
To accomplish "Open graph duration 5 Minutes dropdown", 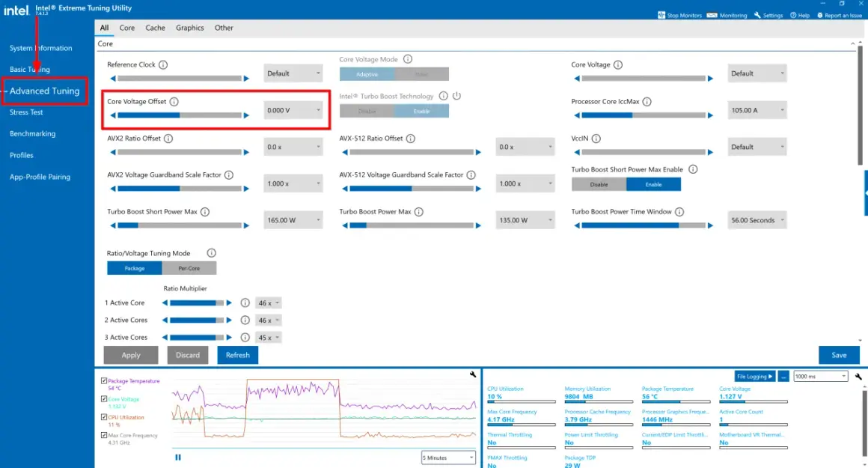I will tap(447, 458).
